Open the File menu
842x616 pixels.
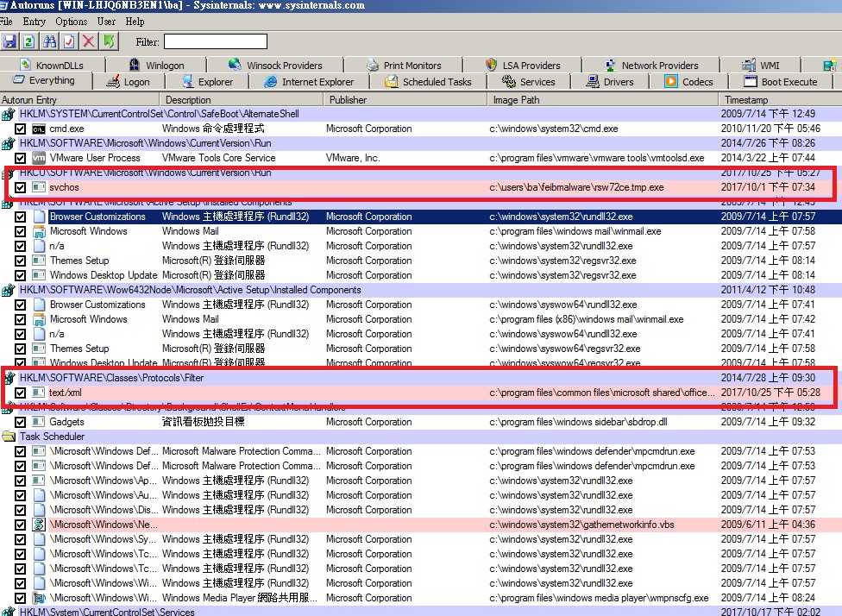6,22
